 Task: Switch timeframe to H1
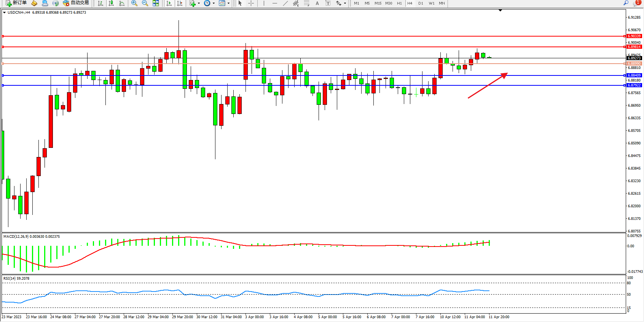pos(399,3)
